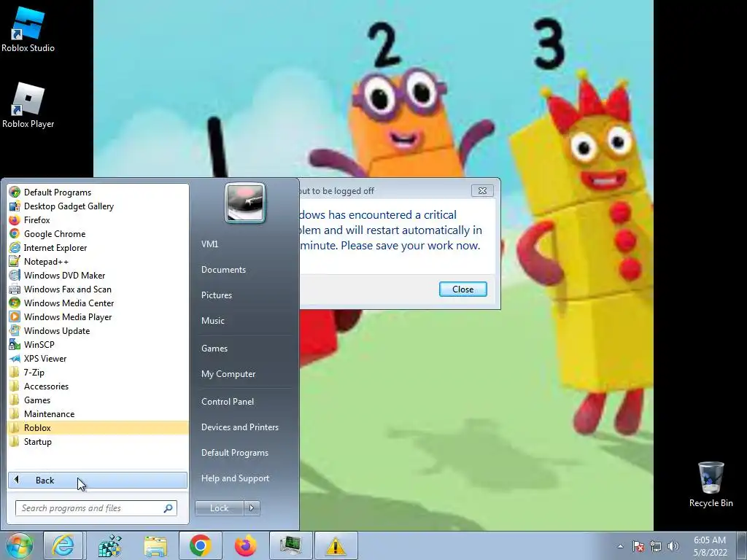Dismiss logoff dialog with X button
The height and width of the screenshot is (560, 747).
(x=482, y=190)
